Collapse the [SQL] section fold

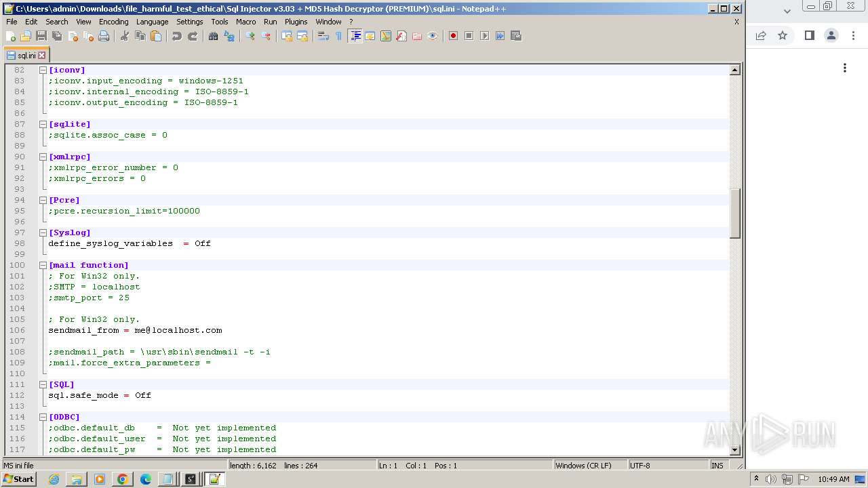click(x=43, y=384)
